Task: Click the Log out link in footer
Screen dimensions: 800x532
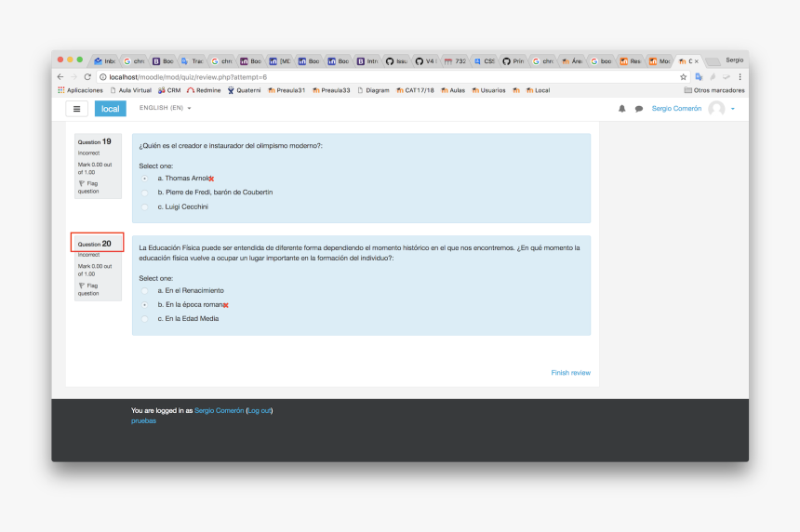Action: point(260,410)
